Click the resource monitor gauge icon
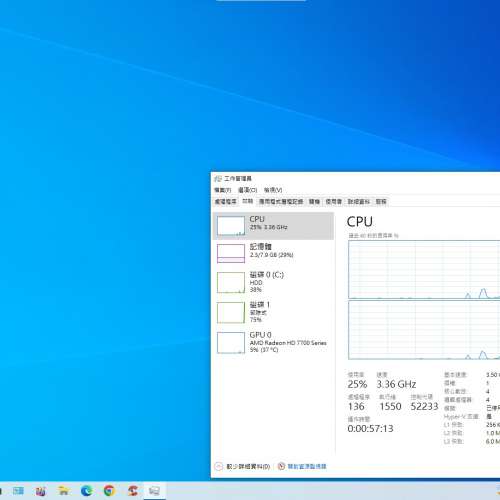 pos(281,466)
